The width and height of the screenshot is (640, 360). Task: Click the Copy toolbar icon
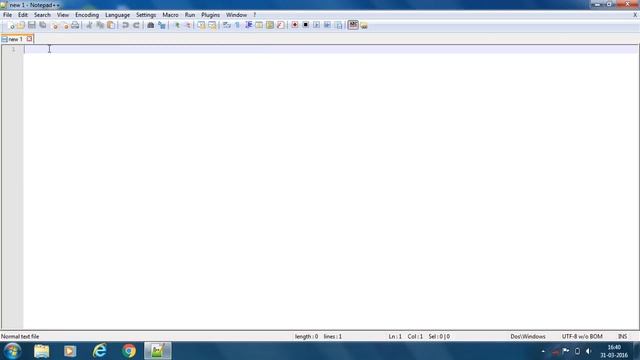(x=100, y=25)
